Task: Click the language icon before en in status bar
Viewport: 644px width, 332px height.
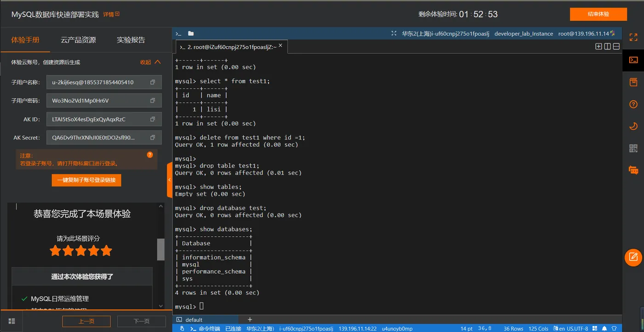Action: tap(556, 328)
